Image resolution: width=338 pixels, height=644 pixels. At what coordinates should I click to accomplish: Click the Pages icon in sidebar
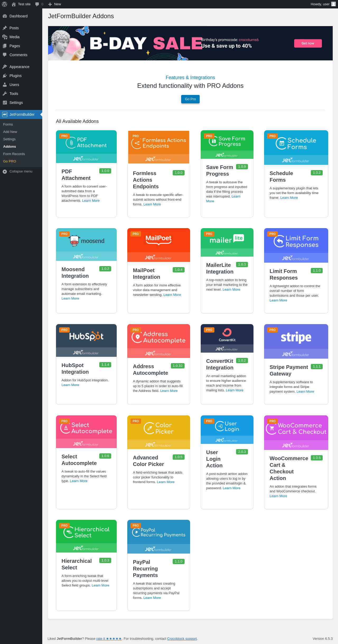click(x=5, y=46)
